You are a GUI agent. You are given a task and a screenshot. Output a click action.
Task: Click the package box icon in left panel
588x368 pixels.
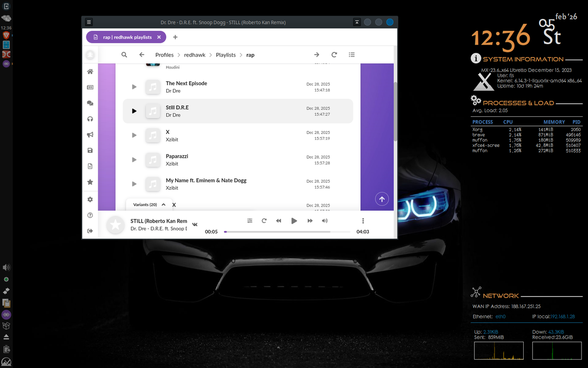pos(6,326)
